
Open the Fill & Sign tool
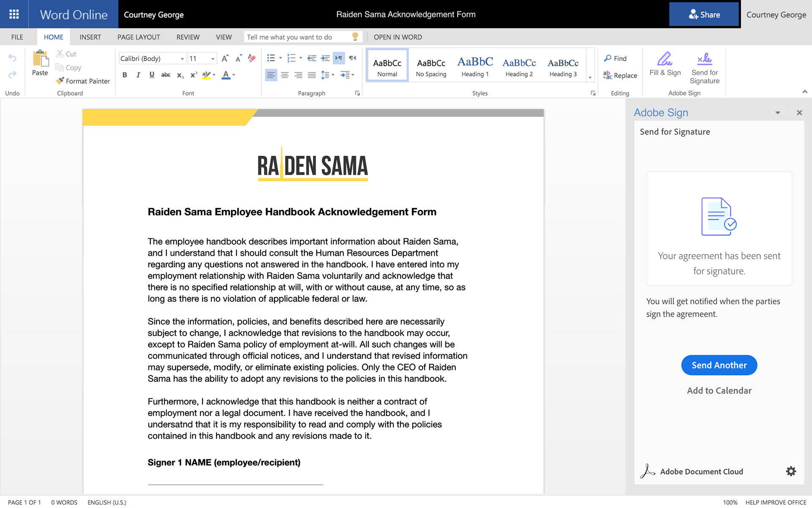665,64
